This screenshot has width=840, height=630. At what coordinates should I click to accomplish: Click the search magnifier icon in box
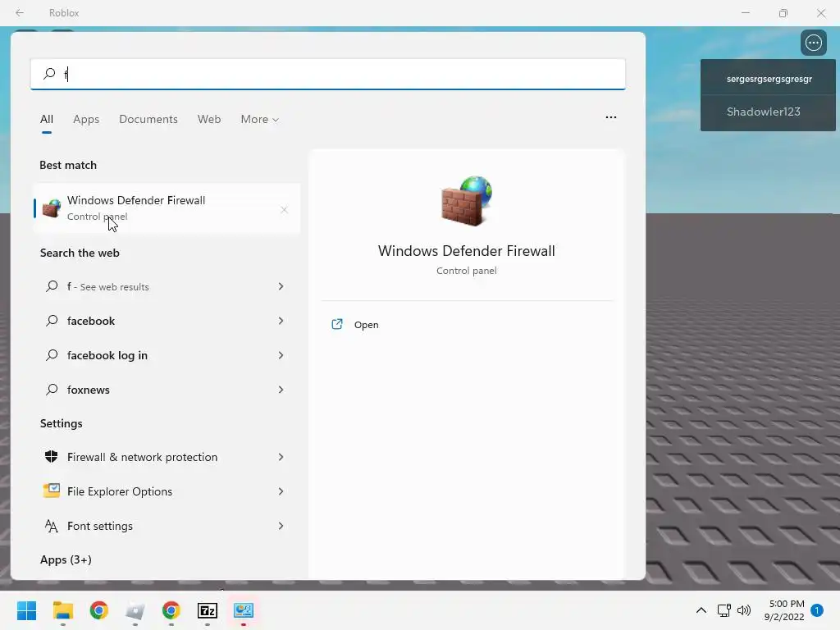tap(49, 73)
